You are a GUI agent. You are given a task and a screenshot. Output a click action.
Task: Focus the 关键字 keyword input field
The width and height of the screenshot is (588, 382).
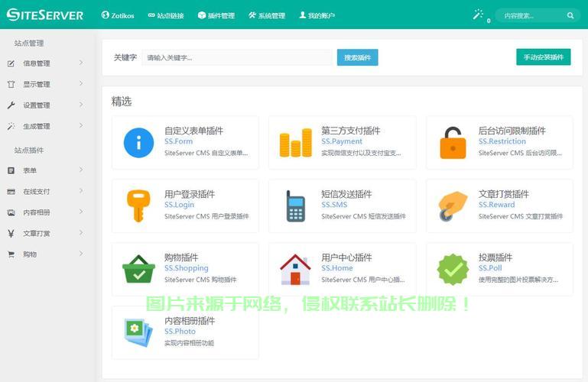[237, 57]
